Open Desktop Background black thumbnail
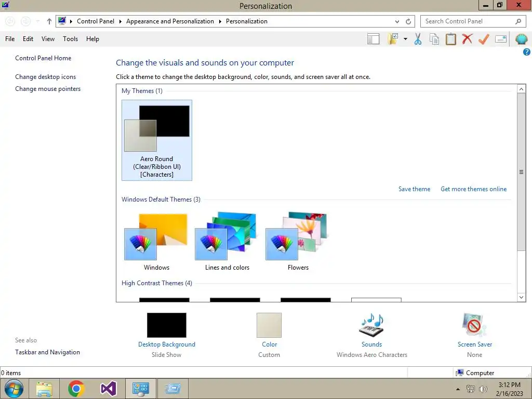532x399 pixels. click(x=167, y=325)
